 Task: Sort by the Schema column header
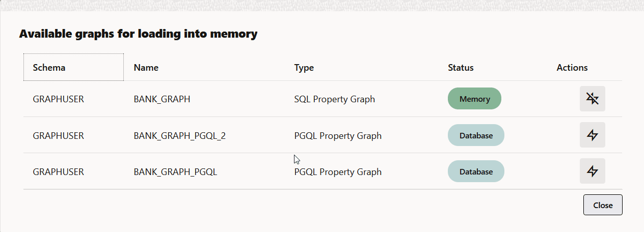73,67
